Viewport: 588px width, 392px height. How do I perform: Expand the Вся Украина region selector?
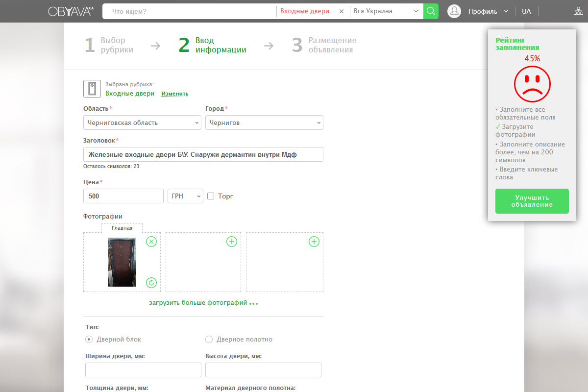(x=386, y=11)
